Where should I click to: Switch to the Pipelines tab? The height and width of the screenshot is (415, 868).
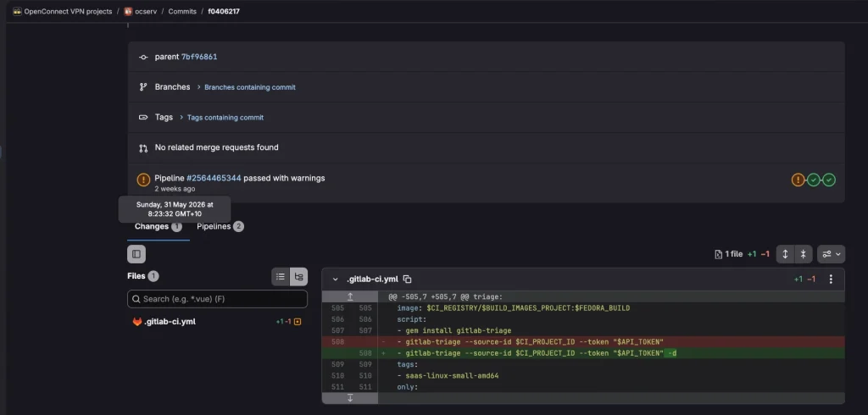(x=220, y=226)
